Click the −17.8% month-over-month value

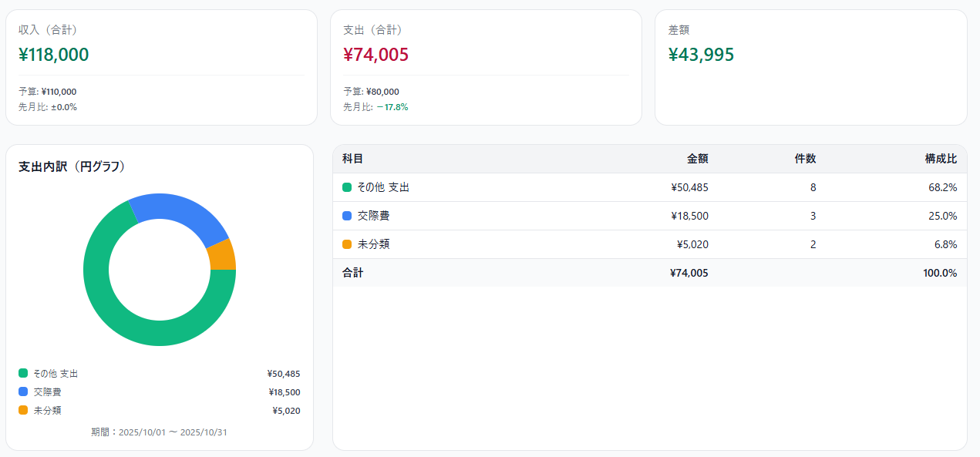pyautogui.click(x=392, y=107)
